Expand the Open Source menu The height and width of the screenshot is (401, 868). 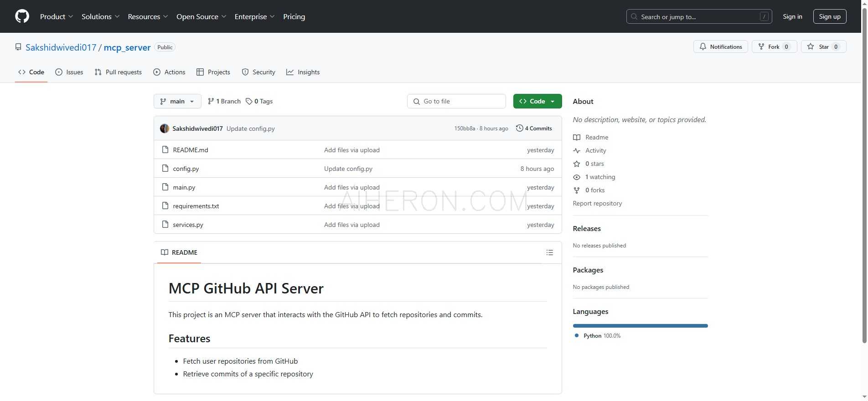tap(201, 16)
